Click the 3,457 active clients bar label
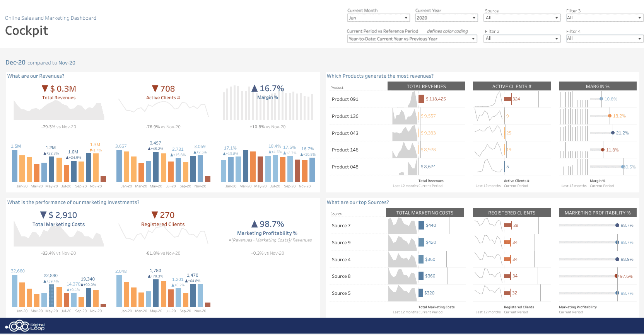The image size is (644, 335). [x=155, y=143]
